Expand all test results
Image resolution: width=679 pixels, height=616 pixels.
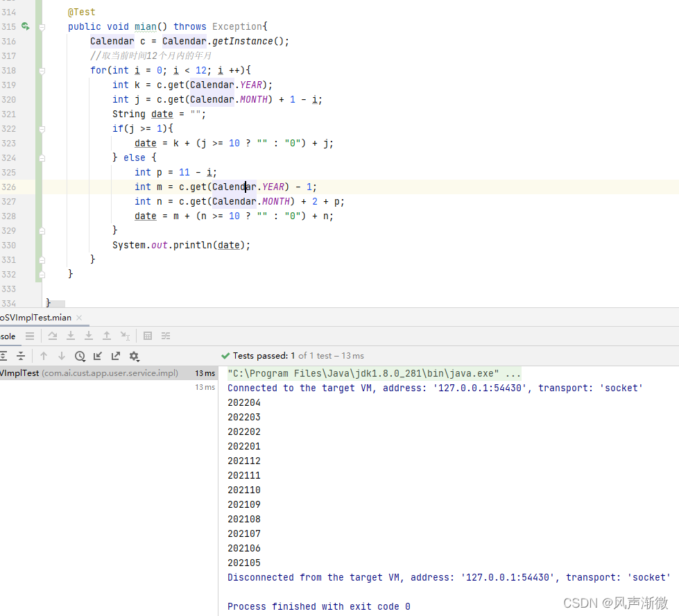click(3, 356)
